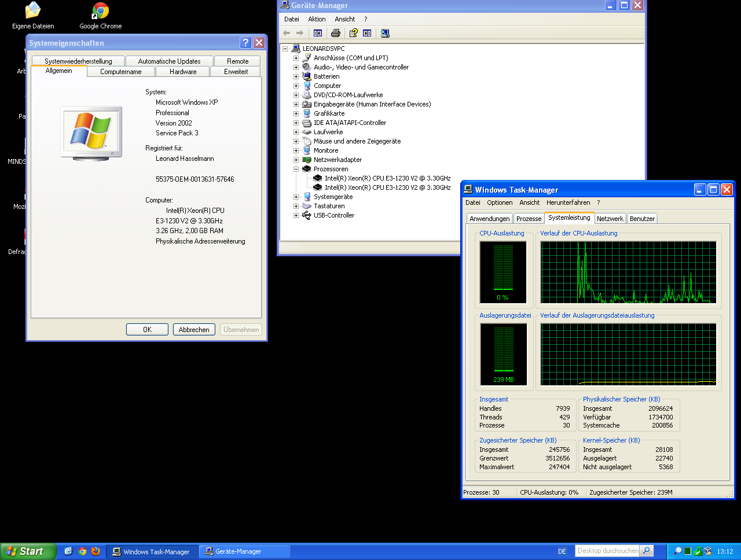Toggle the console tree pane icon in Geräte-Manager
Image resolution: width=741 pixels, height=560 pixels.
point(318,33)
